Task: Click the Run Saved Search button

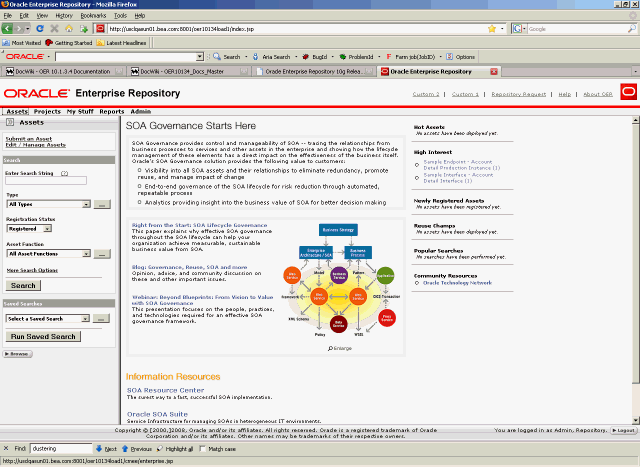Action: 43,336
